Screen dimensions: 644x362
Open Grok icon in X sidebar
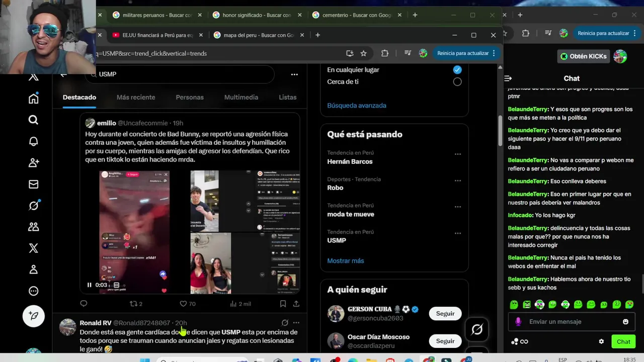pyautogui.click(x=33, y=205)
